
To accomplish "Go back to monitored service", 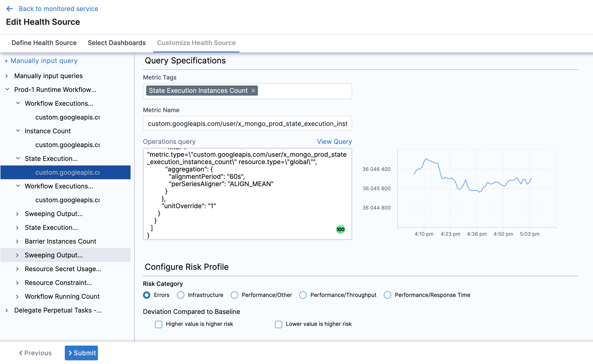I will pos(58,9).
